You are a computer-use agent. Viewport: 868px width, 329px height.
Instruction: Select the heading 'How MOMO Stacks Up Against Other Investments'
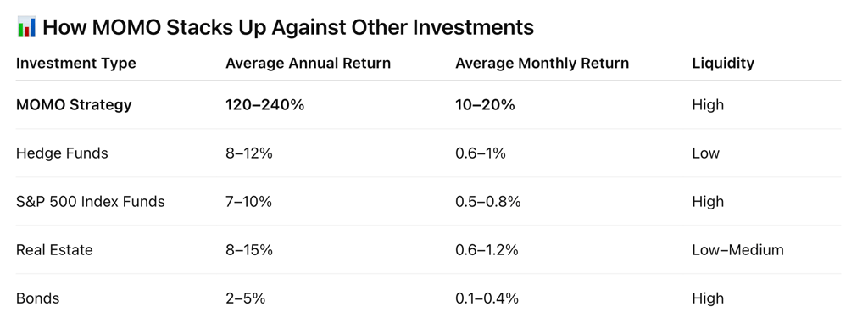[x=288, y=27]
